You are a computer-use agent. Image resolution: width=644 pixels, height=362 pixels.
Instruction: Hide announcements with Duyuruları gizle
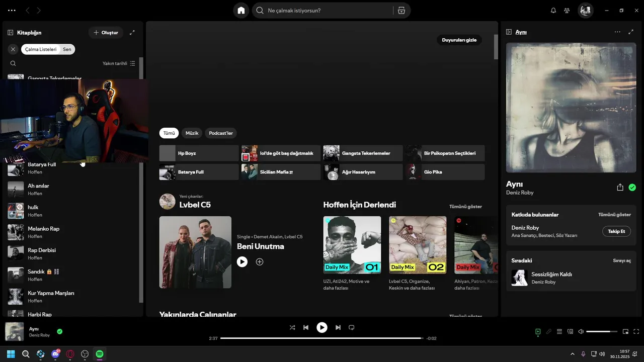pos(459,40)
